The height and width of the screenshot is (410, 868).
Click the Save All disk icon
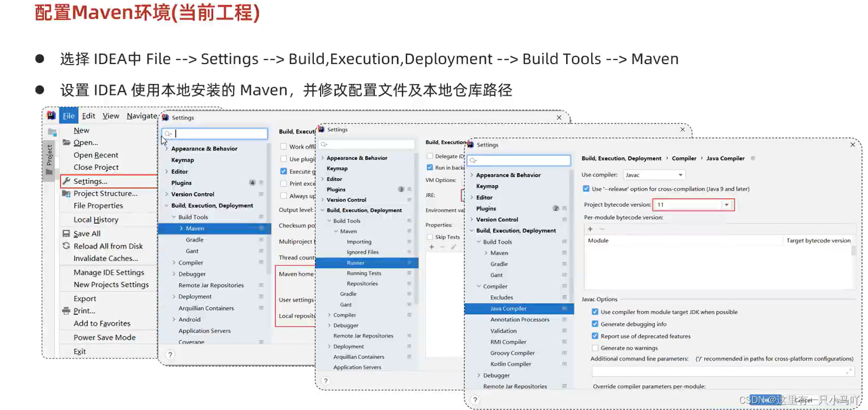[x=66, y=233]
